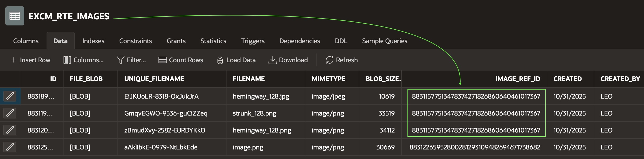Click the pencil icon for strunk_128.png row
The image size is (644, 159).
pyautogui.click(x=10, y=113)
